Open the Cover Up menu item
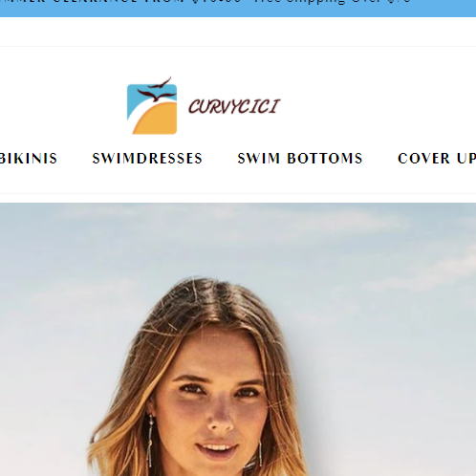 click(x=437, y=159)
